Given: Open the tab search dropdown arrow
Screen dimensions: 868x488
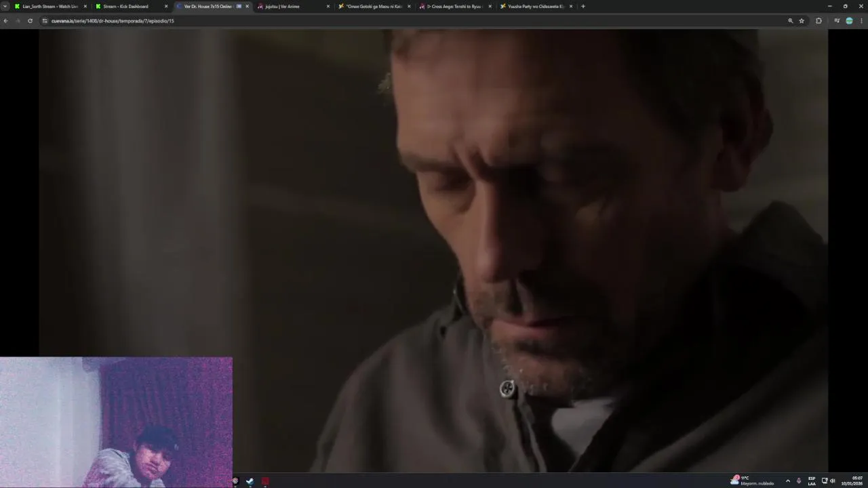Looking at the screenshot, I should (5, 6).
